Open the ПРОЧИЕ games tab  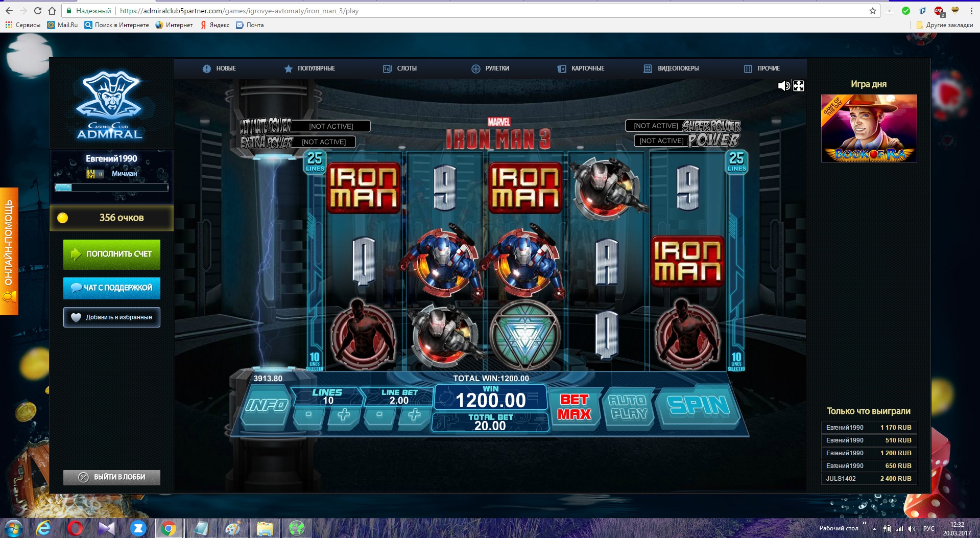762,68
